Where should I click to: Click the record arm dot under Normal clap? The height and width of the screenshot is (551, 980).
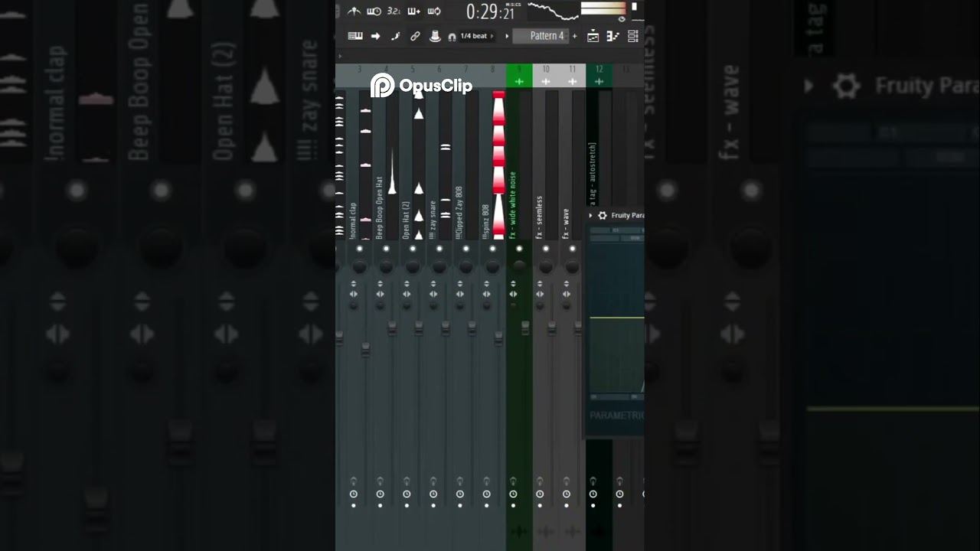pos(353,505)
